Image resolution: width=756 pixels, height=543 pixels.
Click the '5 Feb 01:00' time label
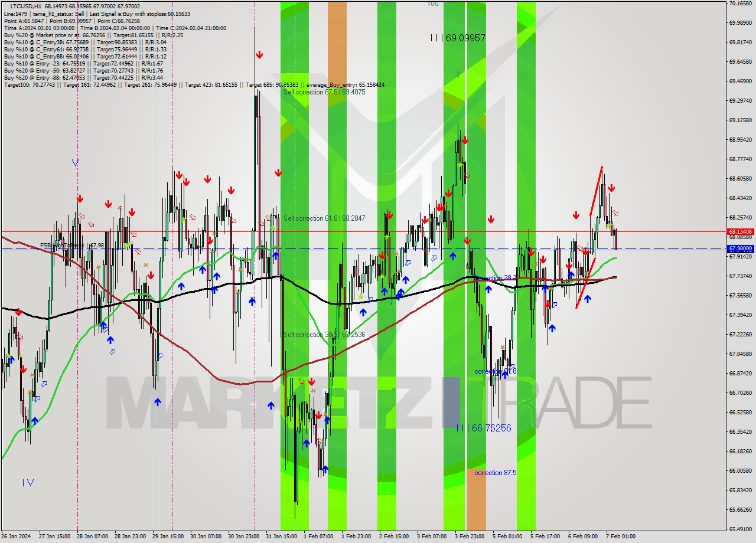(x=507, y=537)
